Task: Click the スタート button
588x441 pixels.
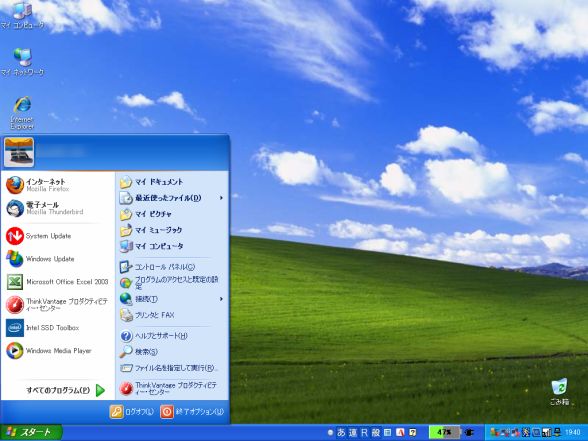Action: click(x=31, y=432)
